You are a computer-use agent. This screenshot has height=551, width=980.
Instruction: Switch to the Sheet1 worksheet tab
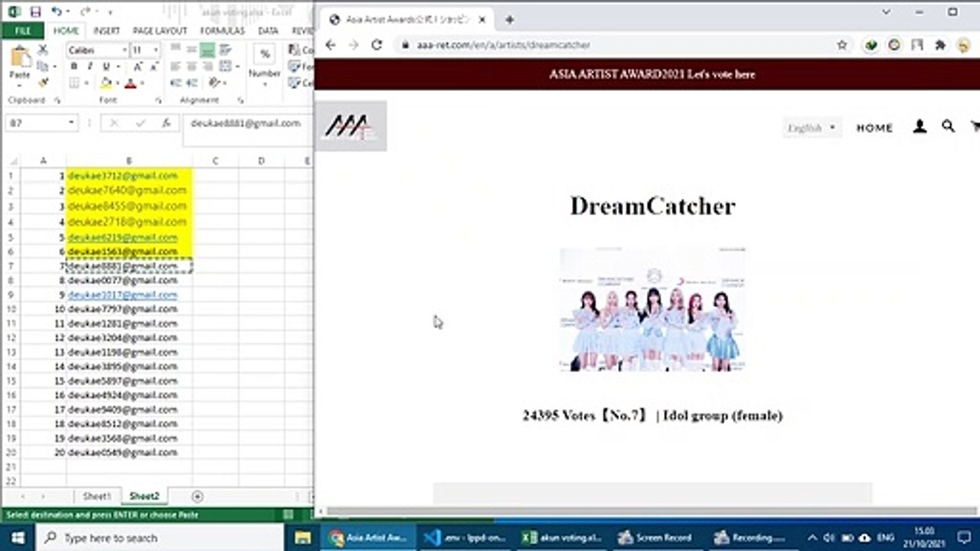click(x=97, y=496)
